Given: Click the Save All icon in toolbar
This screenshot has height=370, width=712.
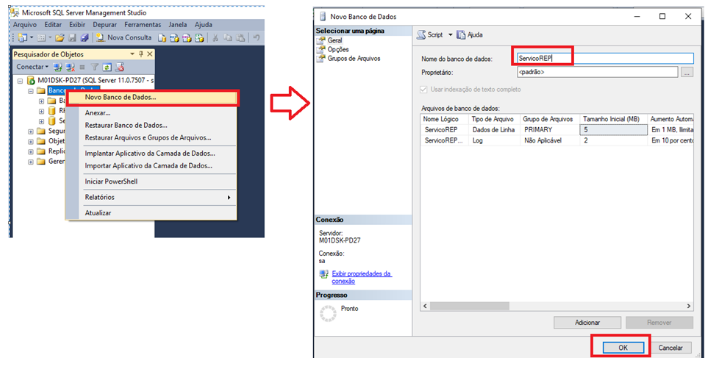Looking at the screenshot, I should [x=84, y=38].
